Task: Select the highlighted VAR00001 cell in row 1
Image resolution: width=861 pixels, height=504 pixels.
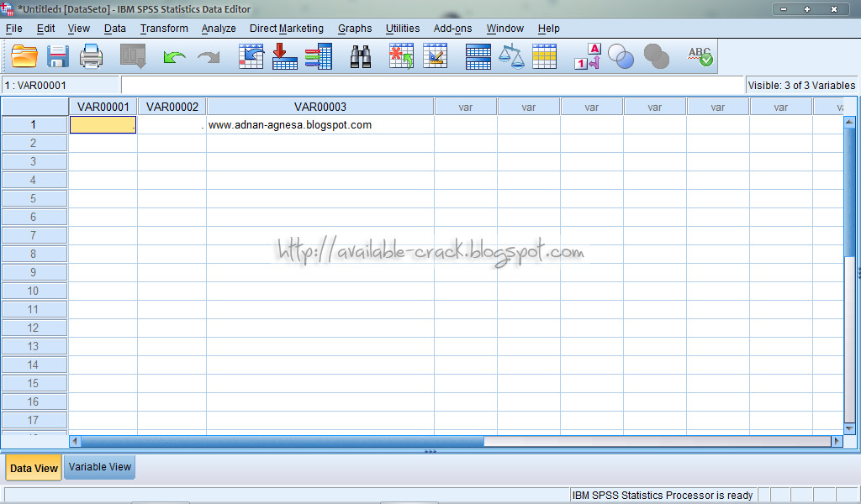Action: pos(103,125)
